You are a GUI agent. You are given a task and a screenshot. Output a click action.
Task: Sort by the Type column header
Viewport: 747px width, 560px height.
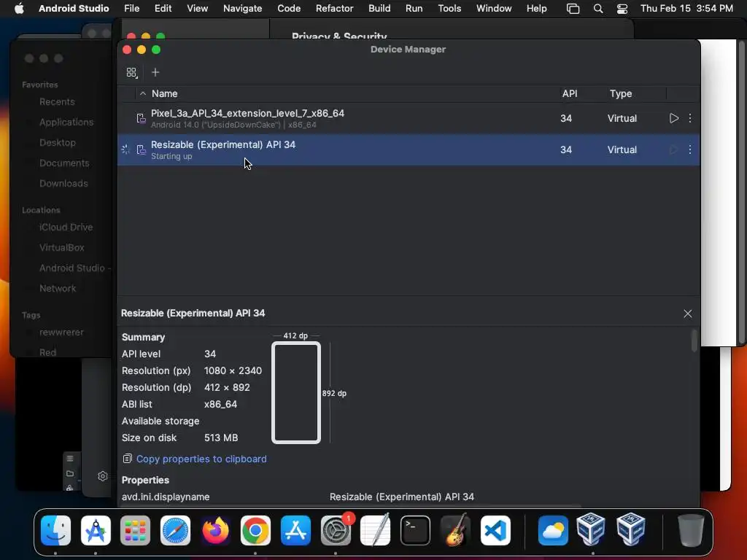[x=620, y=94]
